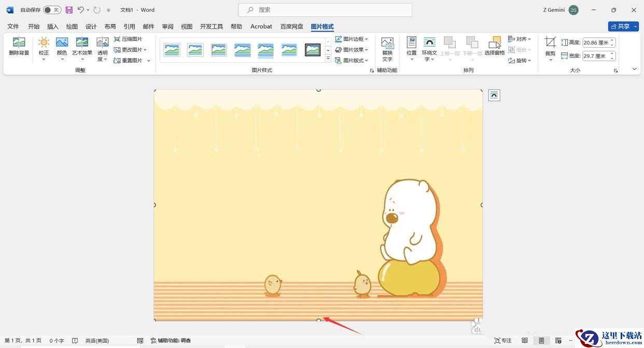Image resolution: width=644 pixels, height=348 pixels.
Task: Click the 共享 Share button
Action: coord(623,26)
